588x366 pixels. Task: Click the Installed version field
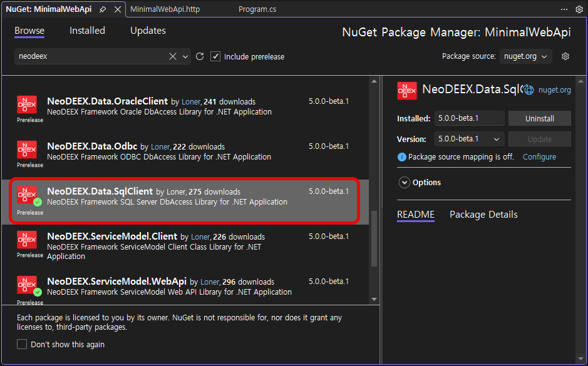click(469, 118)
